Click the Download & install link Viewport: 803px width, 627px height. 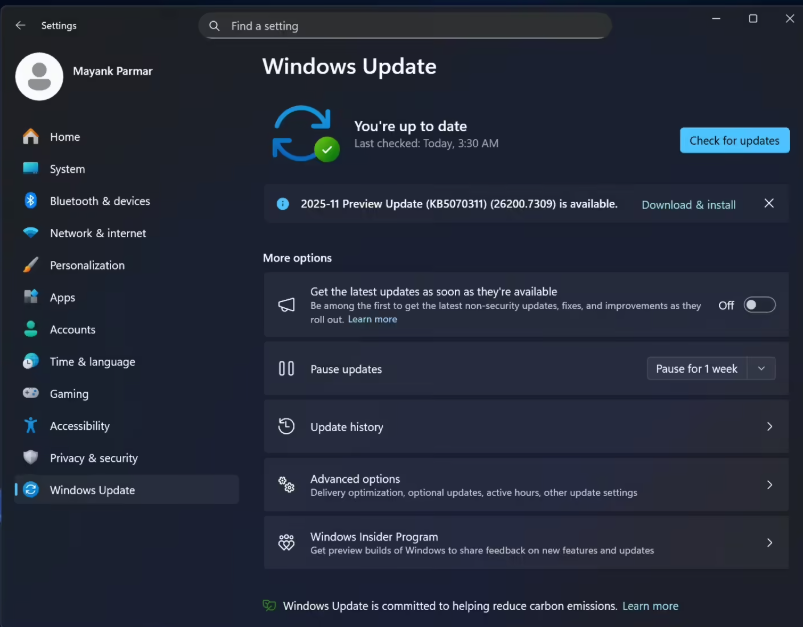click(x=688, y=205)
